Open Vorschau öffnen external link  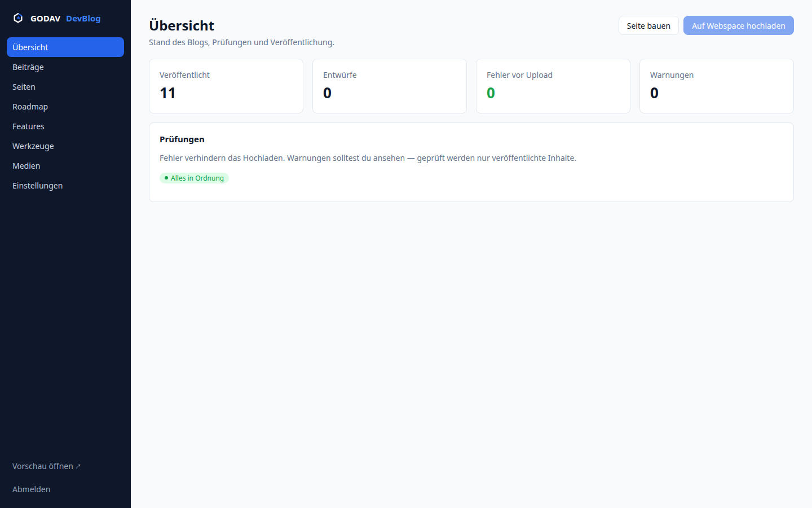tap(46, 466)
